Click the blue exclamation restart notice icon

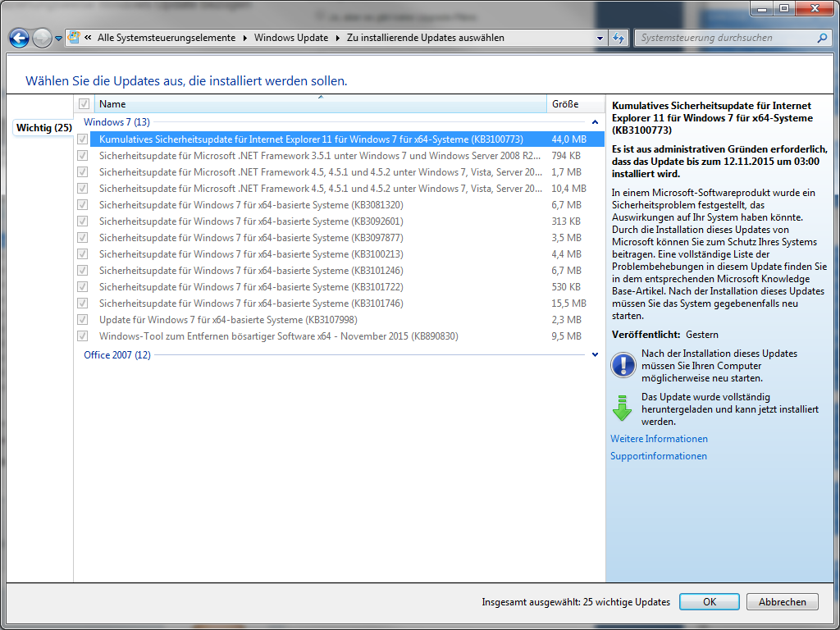pyautogui.click(x=623, y=365)
